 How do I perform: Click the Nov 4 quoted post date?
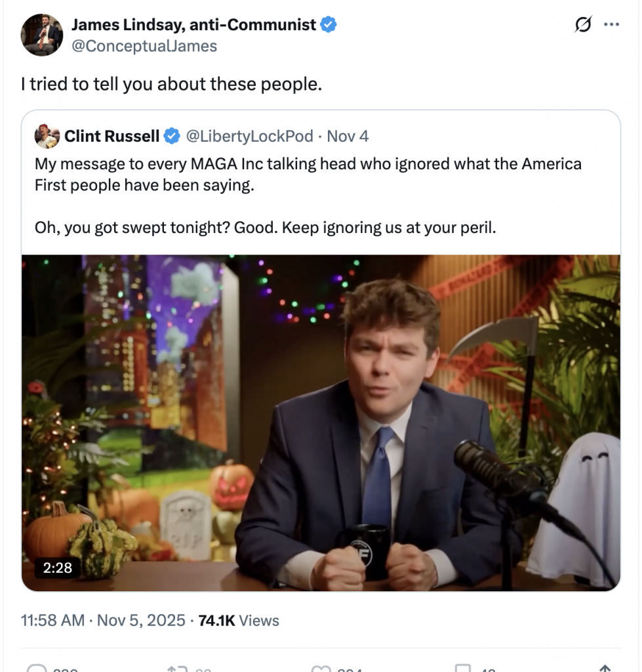point(348,136)
